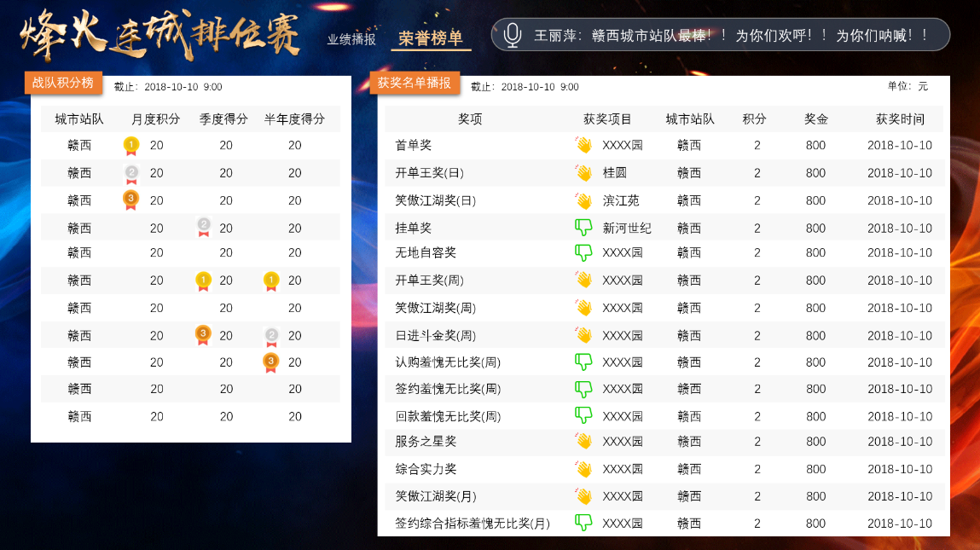Select the clapping hands icon for 开单王奖(周)
This screenshot has width=980, height=550.
583,280
